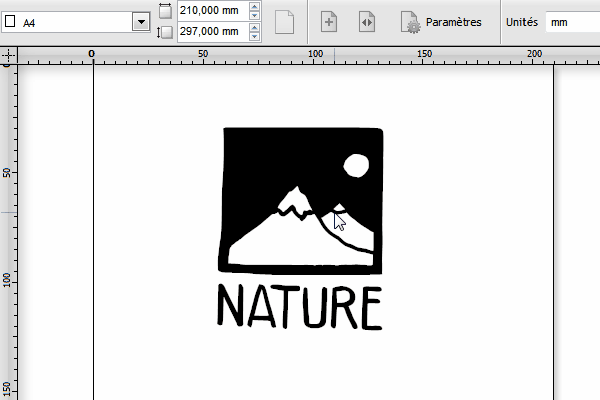Decrease page height with down arrow

click(254, 36)
